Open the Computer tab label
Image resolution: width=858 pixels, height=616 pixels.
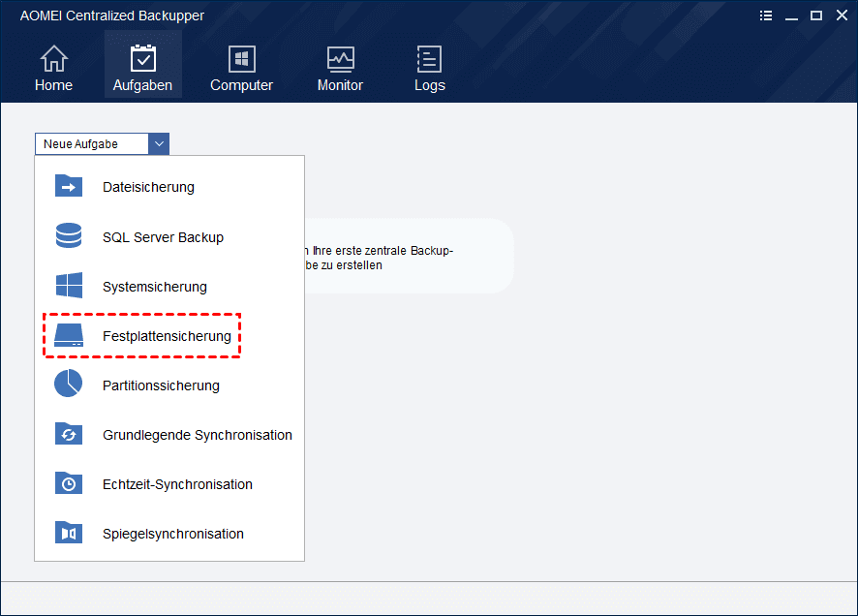pos(241,85)
